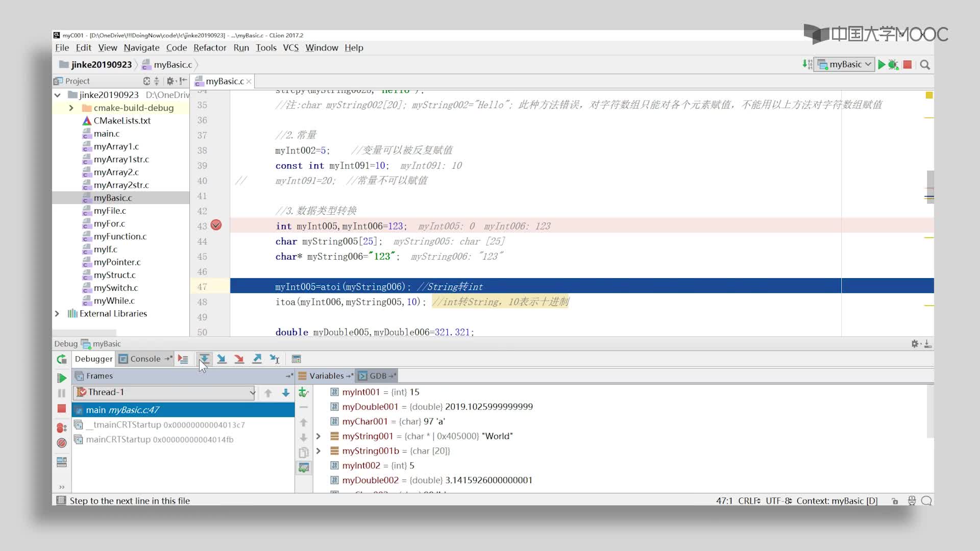Click CRLF line separator in status bar
The height and width of the screenshot is (551, 980).
(749, 501)
